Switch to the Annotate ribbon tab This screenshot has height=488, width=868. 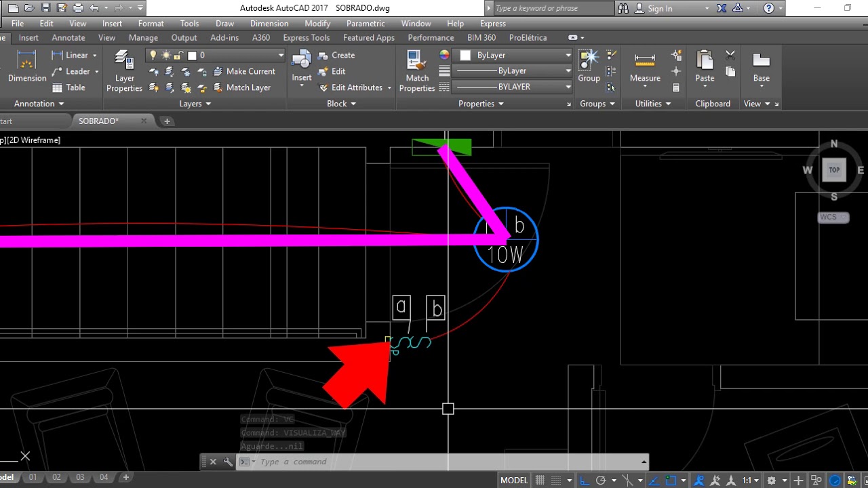click(x=68, y=38)
